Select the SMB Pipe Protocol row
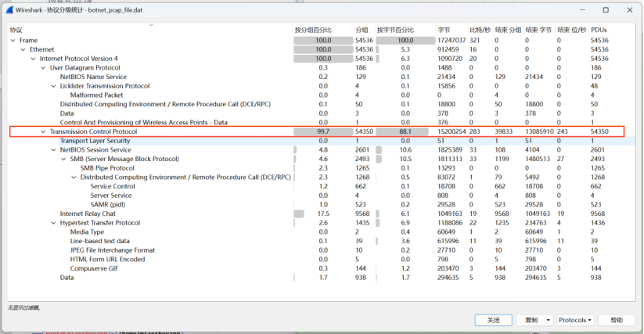 click(322, 168)
